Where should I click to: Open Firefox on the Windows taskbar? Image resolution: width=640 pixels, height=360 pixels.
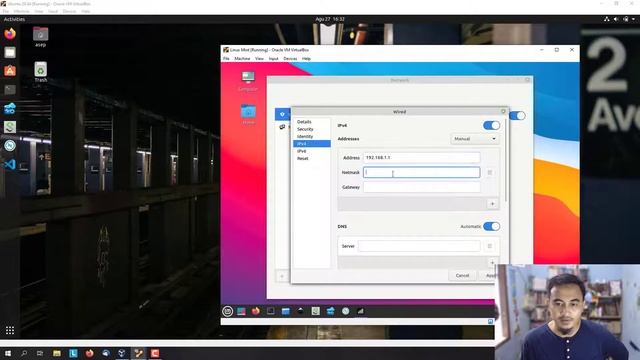pyautogui.click(x=89, y=353)
